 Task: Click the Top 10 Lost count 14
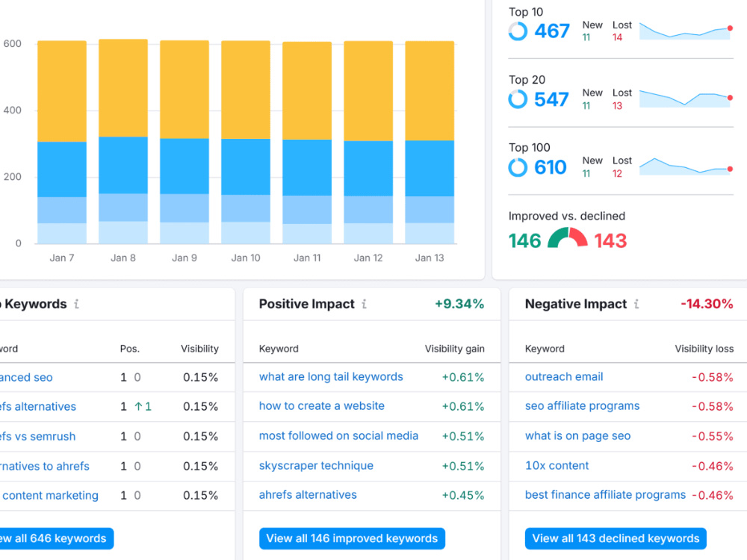618,37
